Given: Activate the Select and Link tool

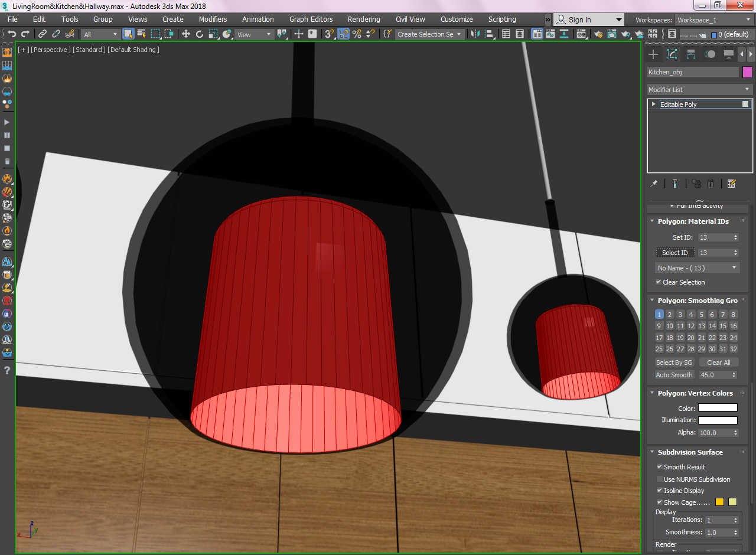Looking at the screenshot, I should click(43, 34).
